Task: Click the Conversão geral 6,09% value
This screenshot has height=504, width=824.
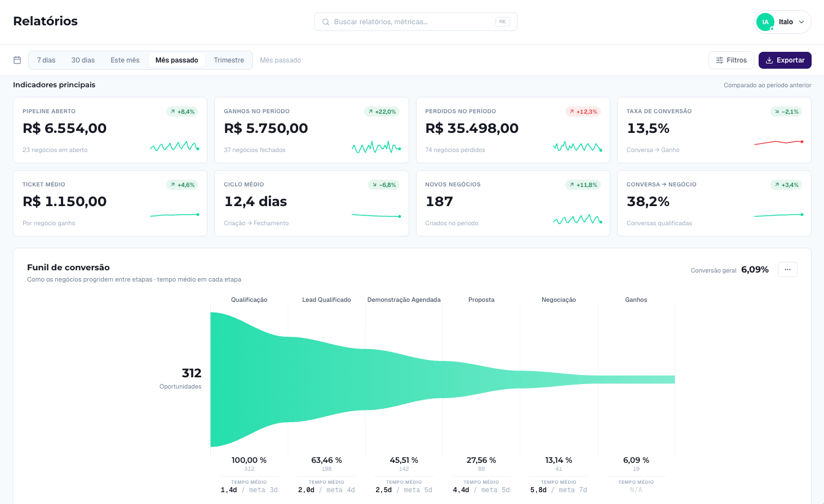Action: tap(755, 270)
